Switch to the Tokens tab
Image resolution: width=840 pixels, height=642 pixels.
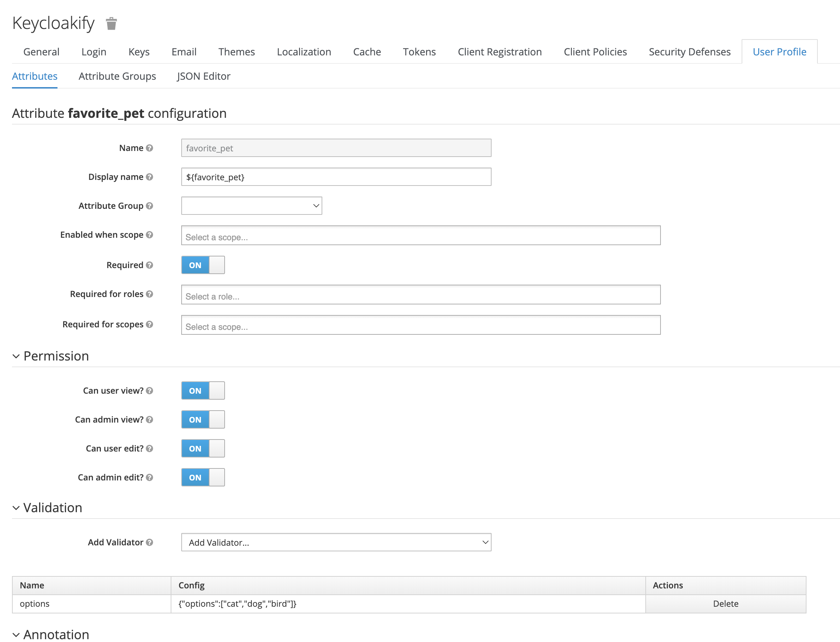[419, 52]
